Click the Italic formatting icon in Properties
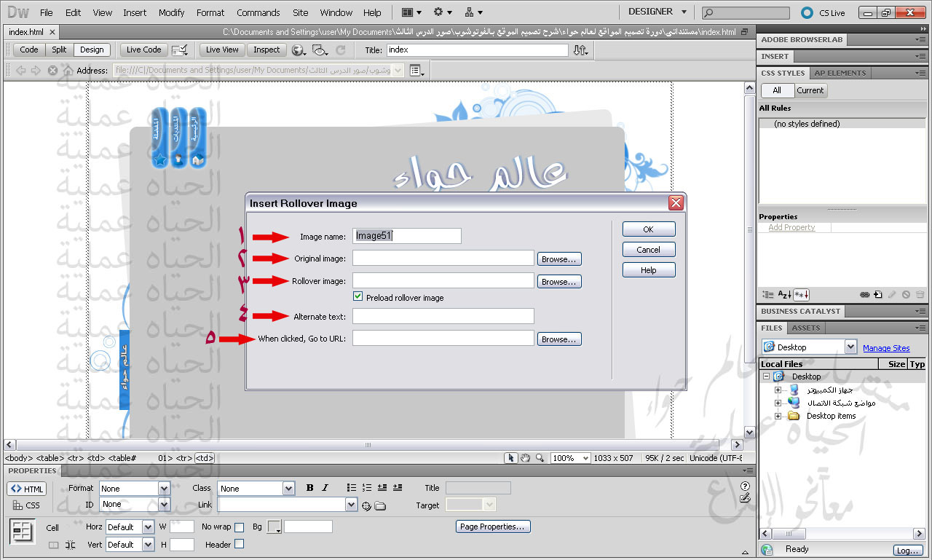The image size is (932, 560). point(325,488)
